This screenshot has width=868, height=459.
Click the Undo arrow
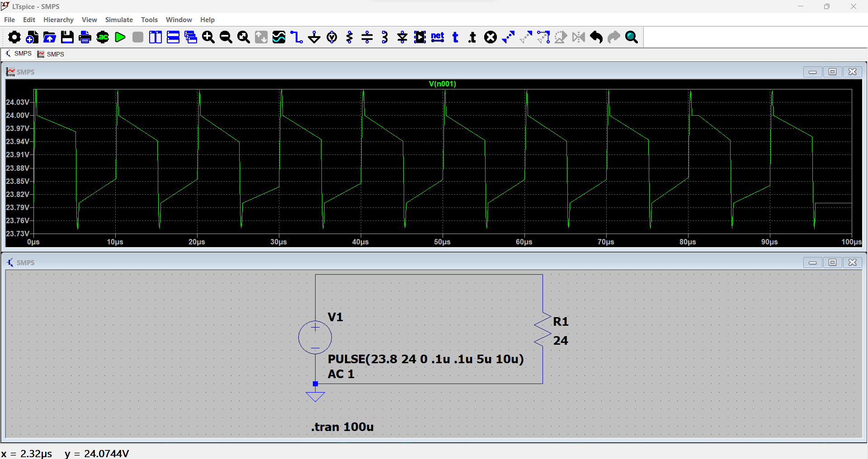click(596, 37)
